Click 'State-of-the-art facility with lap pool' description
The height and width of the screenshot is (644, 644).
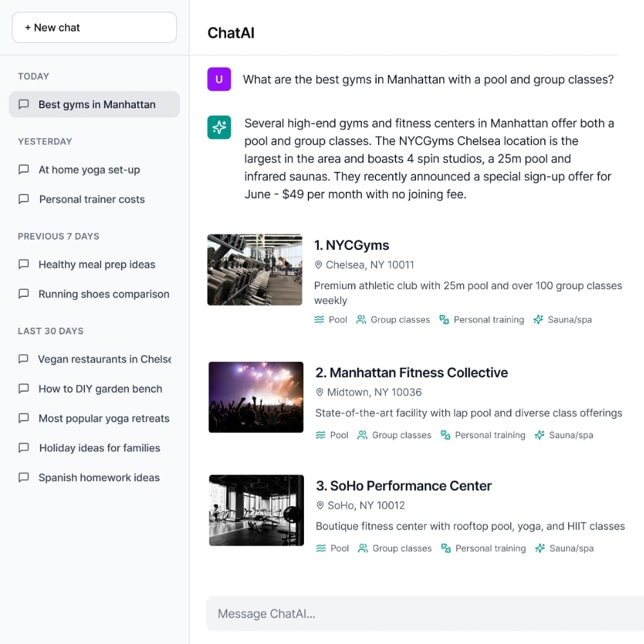coord(469,413)
